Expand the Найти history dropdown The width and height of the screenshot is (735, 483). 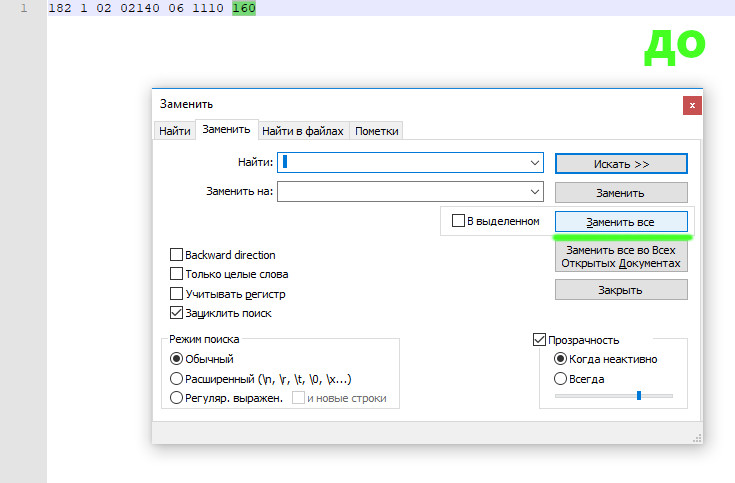click(x=535, y=162)
